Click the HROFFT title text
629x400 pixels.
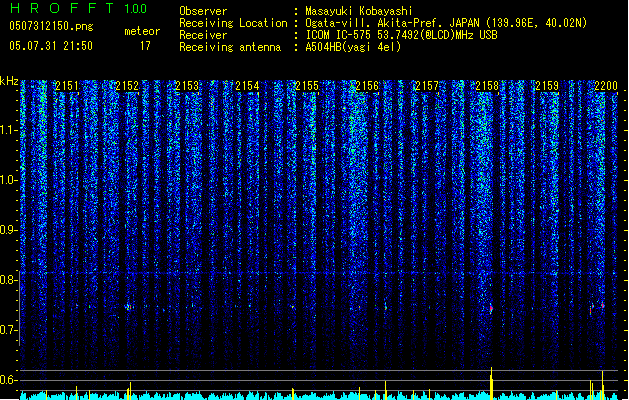tap(62, 8)
